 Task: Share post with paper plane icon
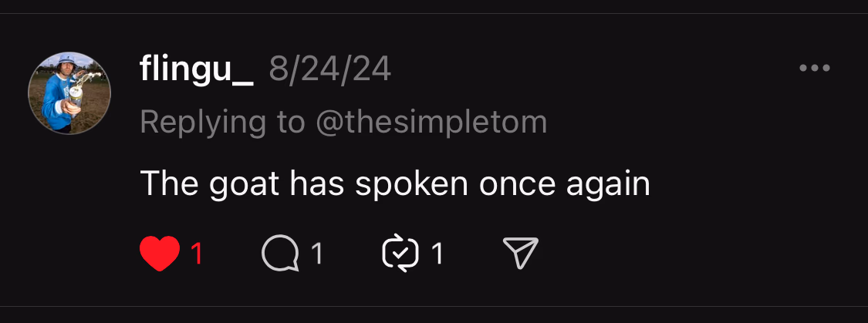click(520, 254)
